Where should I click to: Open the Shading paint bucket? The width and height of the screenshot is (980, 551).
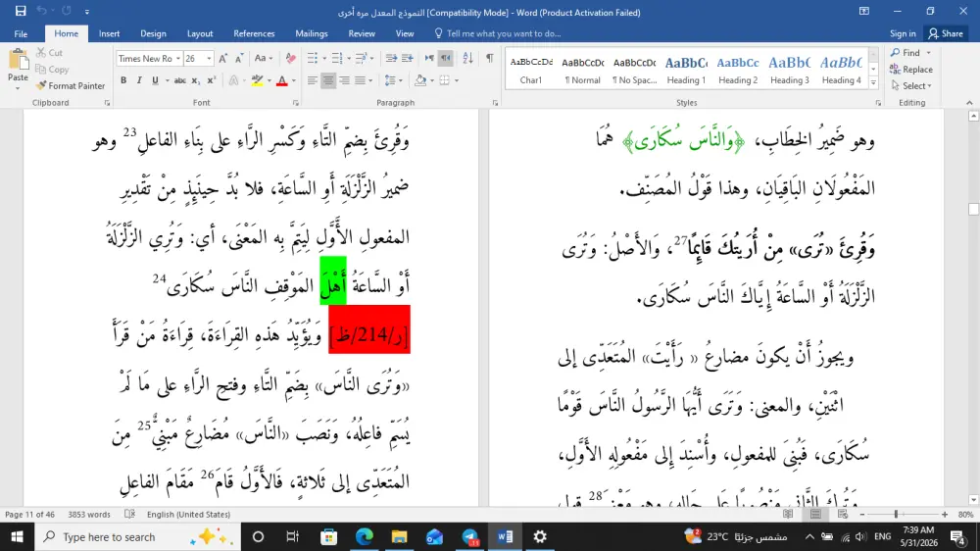click(x=420, y=80)
